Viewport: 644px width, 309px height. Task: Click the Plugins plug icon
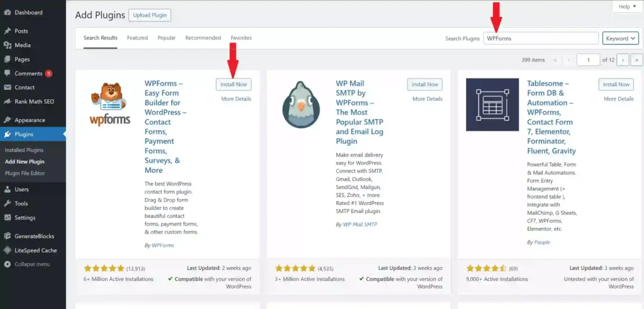(7, 134)
